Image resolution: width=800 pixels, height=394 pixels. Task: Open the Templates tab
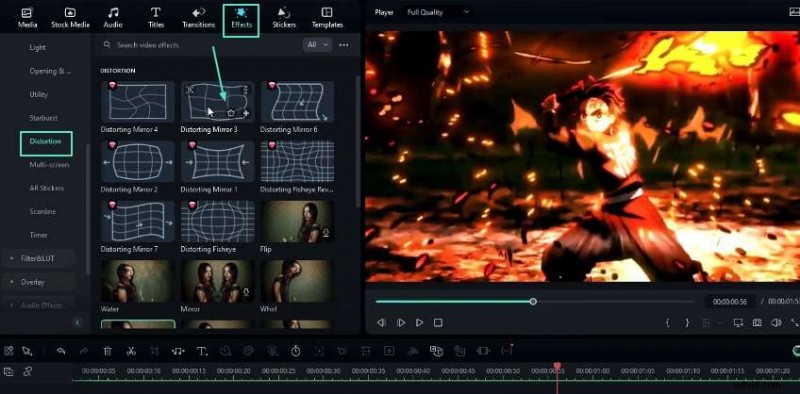tap(327, 18)
